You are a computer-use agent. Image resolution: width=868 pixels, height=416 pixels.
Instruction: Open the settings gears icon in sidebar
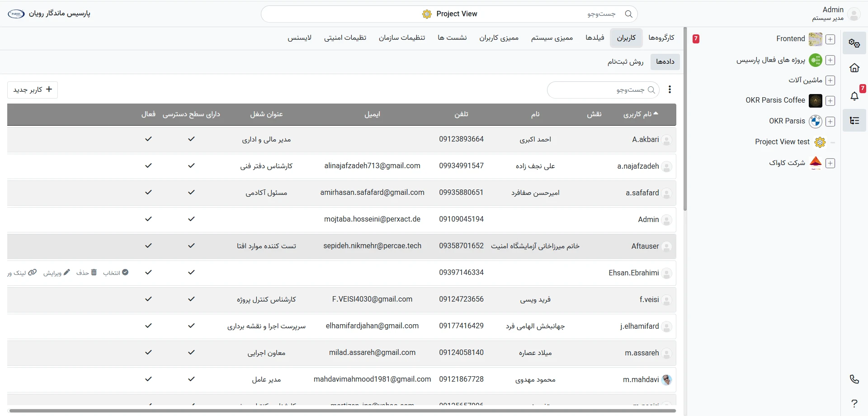854,43
